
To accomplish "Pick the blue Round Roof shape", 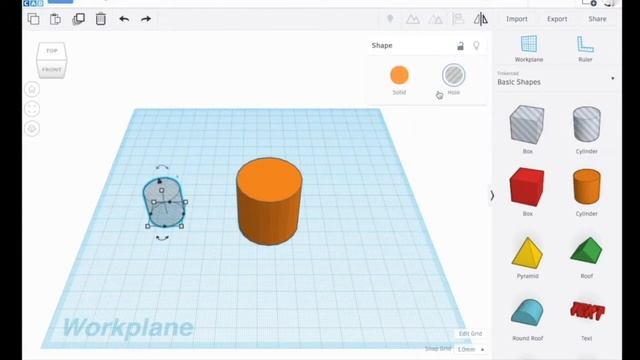I will (x=527, y=313).
